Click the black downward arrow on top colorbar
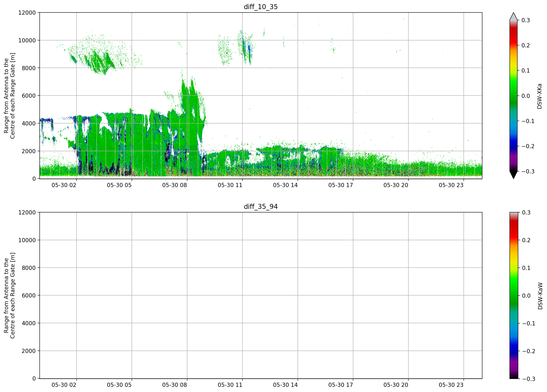This screenshot has width=547, height=392. [x=513, y=175]
